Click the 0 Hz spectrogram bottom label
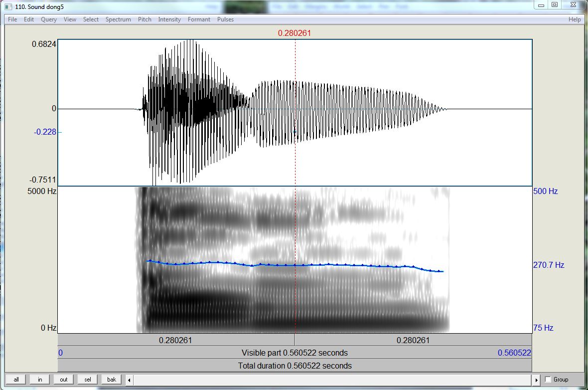588x390 pixels. (48, 328)
